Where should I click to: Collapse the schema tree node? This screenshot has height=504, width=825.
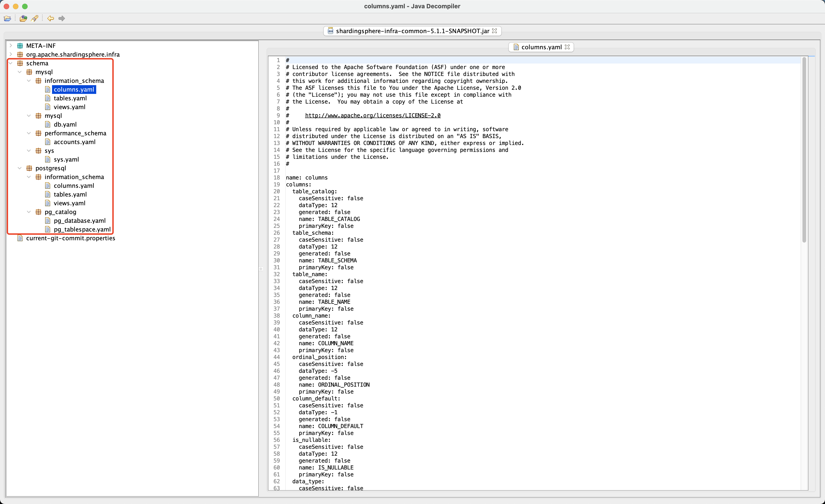[x=11, y=63]
